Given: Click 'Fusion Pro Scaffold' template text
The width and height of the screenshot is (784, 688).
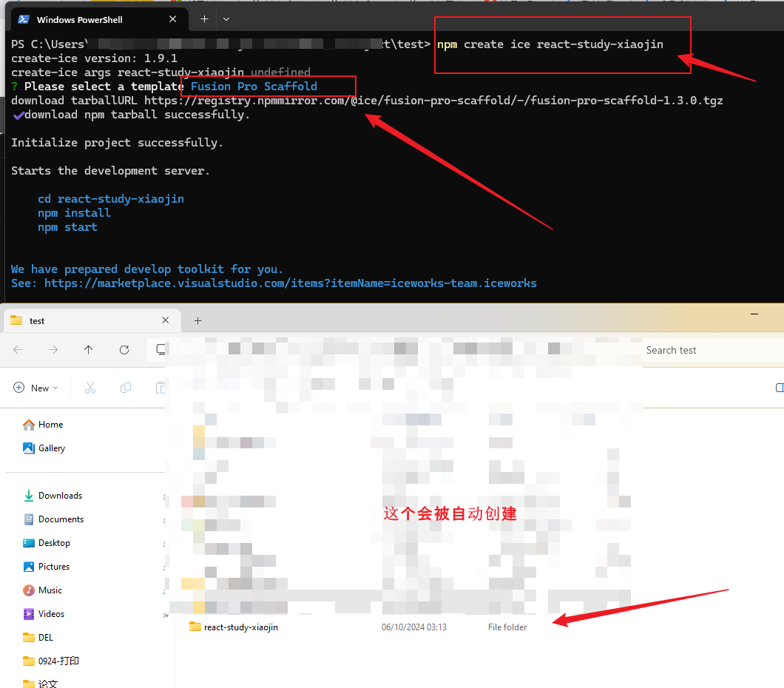Looking at the screenshot, I should [254, 87].
